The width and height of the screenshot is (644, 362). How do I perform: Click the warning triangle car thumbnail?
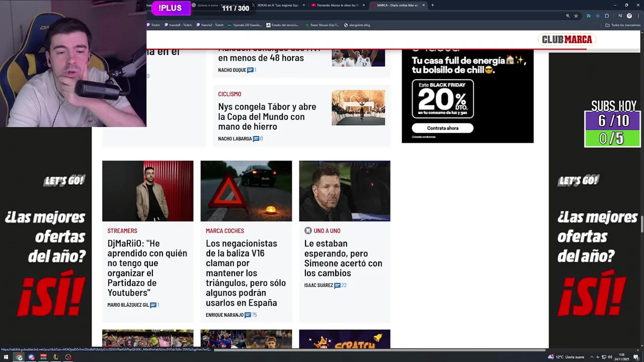coord(246,191)
